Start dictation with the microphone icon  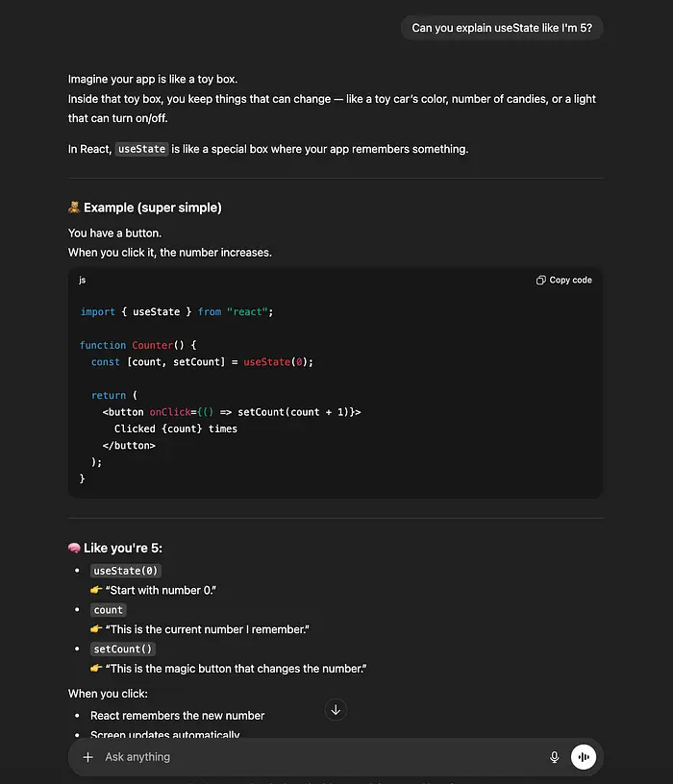pyautogui.click(x=554, y=757)
